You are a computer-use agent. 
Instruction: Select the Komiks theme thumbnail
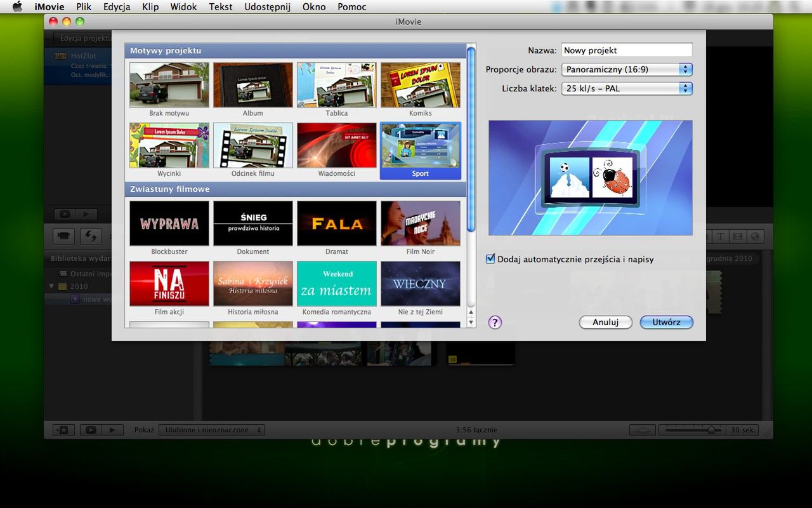420,85
